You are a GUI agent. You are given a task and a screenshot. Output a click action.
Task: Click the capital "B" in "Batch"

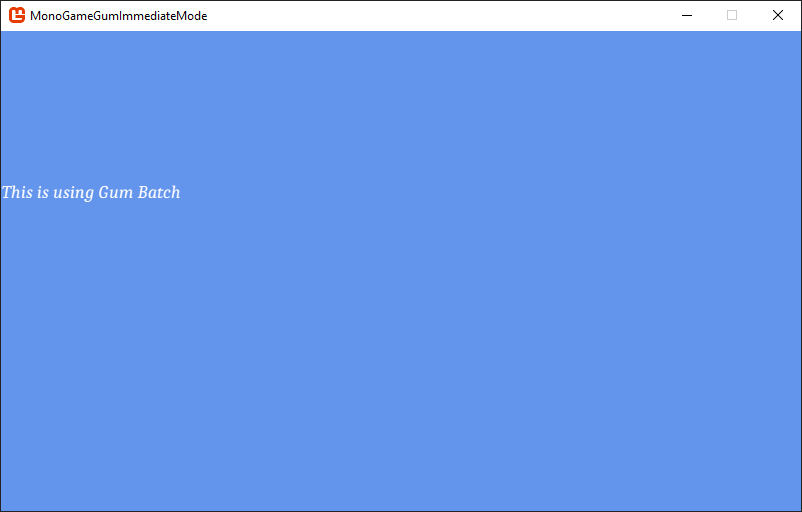click(x=144, y=192)
